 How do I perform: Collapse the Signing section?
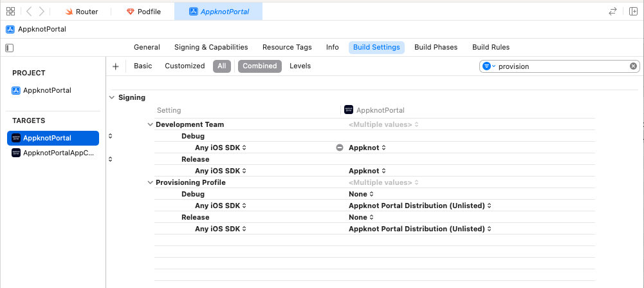click(112, 97)
